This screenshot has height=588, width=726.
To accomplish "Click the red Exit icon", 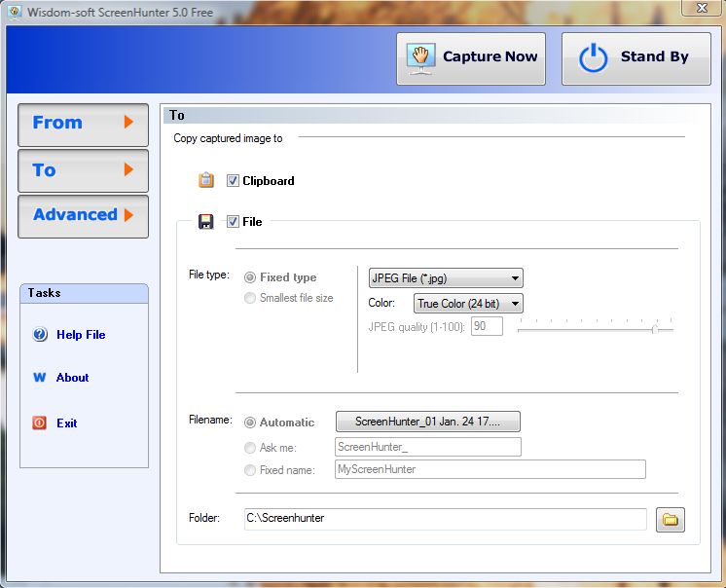I will pyautogui.click(x=39, y=423).
